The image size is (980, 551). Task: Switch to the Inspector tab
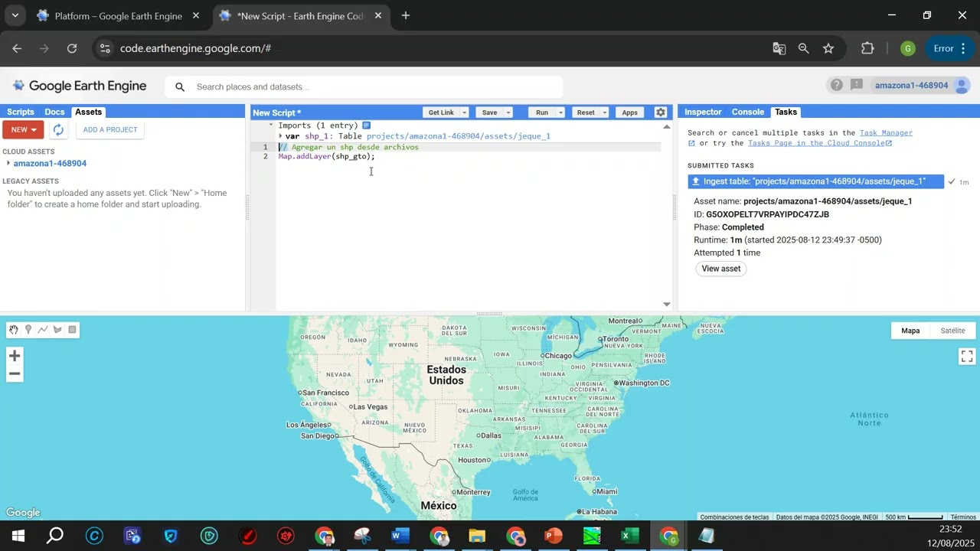pos(703,112)
